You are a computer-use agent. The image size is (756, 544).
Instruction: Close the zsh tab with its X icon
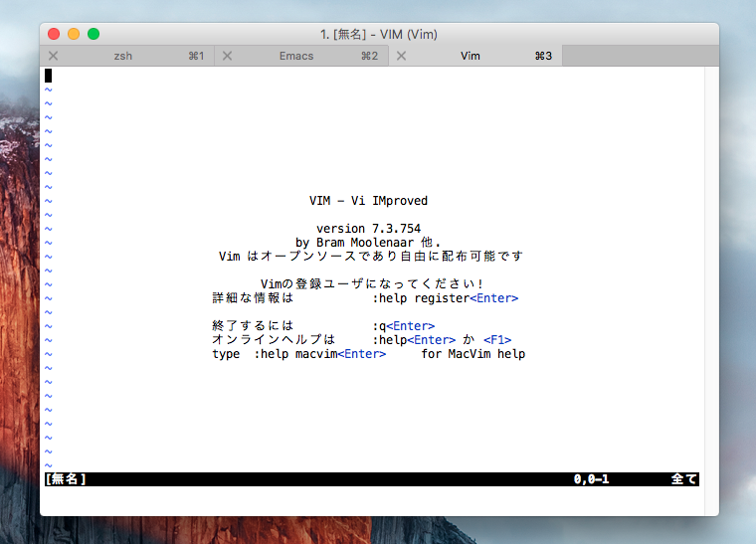(54, 56)
